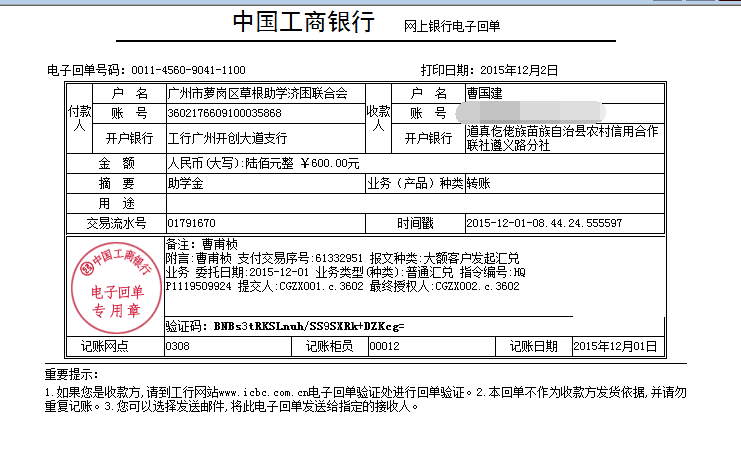
Task: Click payee bank 道真仡佬族苗族自治县农村信用合作联社
Action: [x=562, y=138]
